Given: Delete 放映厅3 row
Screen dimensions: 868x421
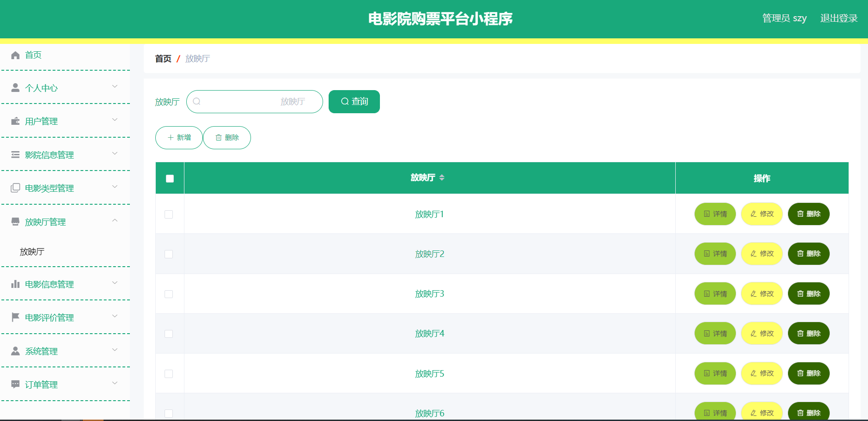Looking at the screenshot, I should tap(809, 293).
